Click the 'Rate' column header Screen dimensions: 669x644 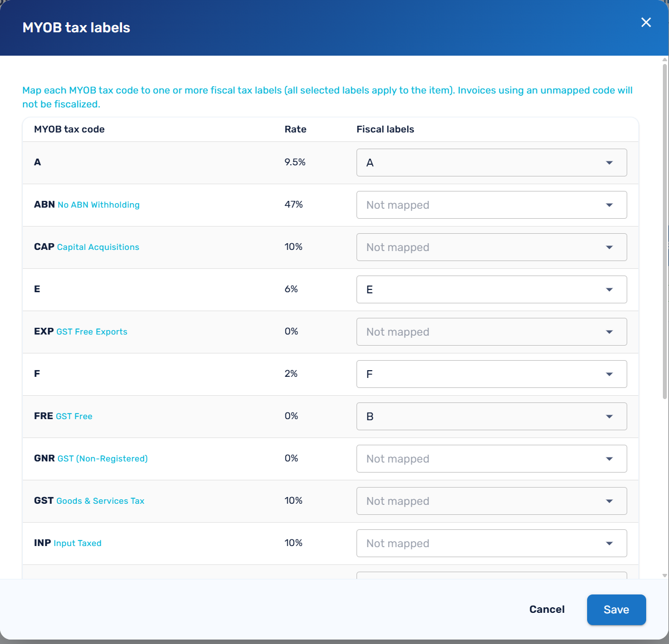(295, 129)
